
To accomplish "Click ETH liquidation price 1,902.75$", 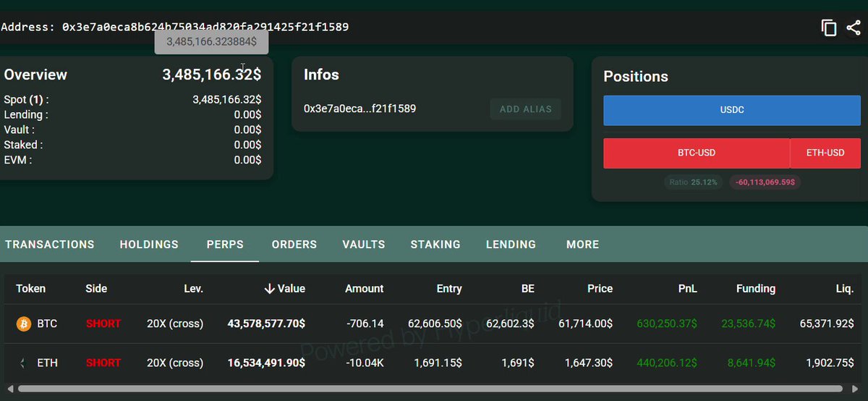I will [x=831, y=363].
